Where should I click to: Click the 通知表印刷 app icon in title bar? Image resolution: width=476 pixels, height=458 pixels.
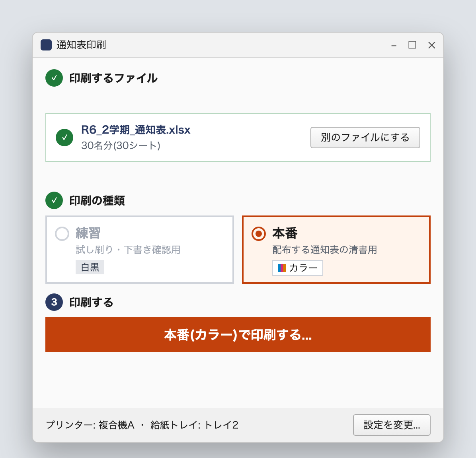pyautogui.click(x=46, y=45)
